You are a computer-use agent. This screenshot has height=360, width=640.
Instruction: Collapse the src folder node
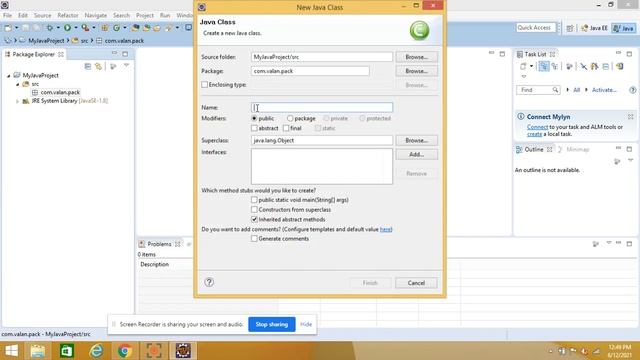[18, 84]
